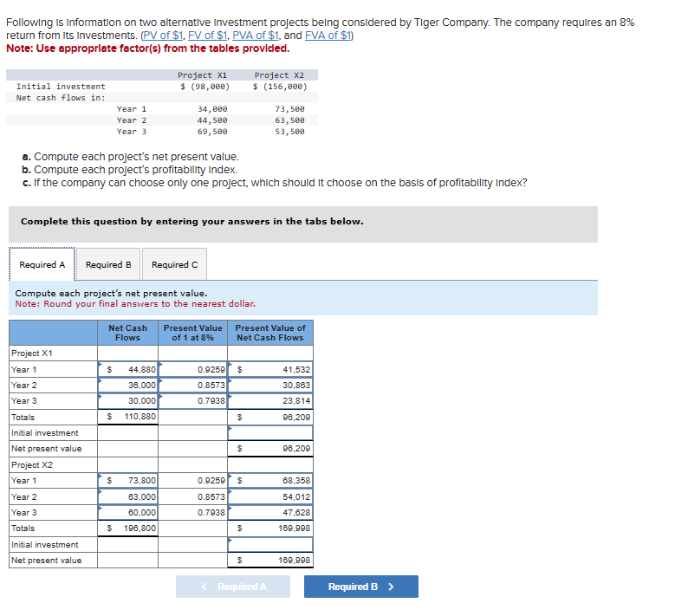The width and height of the screenshot is (675, 616).
Task: Open the PVA of $1 table link
Action: pos(256,36)
